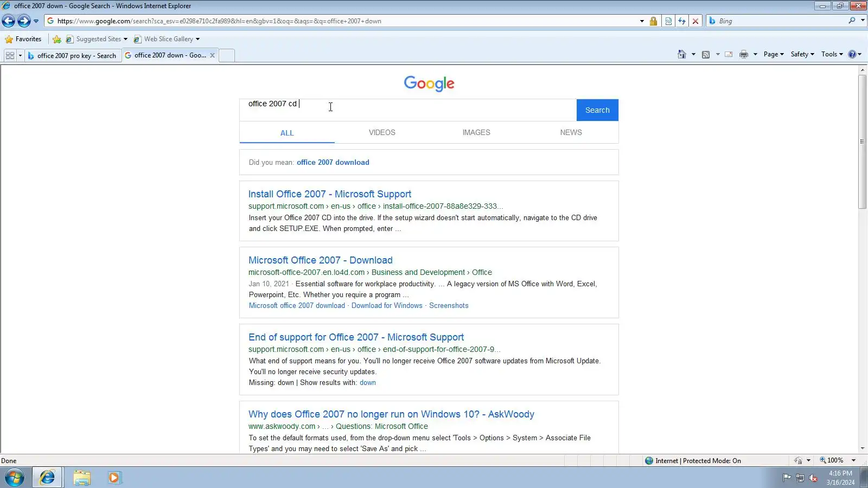
Task: Open the Windows Start menu
Action: pyautogui.click(x=15, y=478)
